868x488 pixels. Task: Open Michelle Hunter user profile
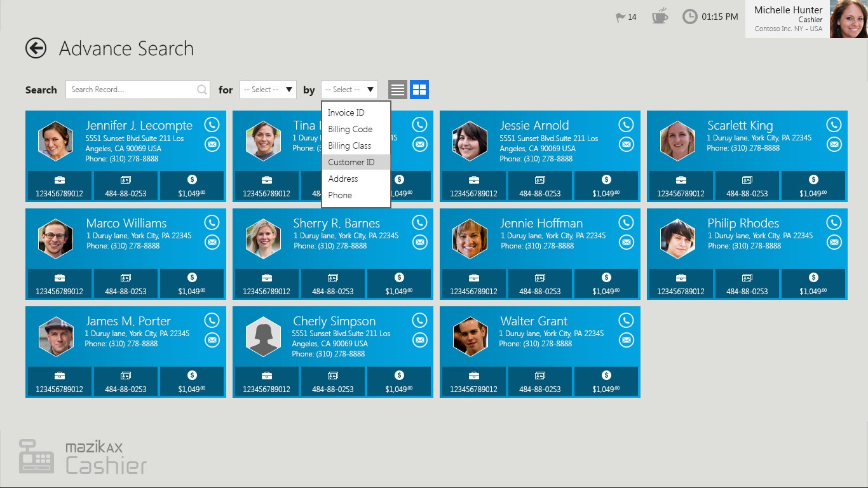(x=806, y=19)
